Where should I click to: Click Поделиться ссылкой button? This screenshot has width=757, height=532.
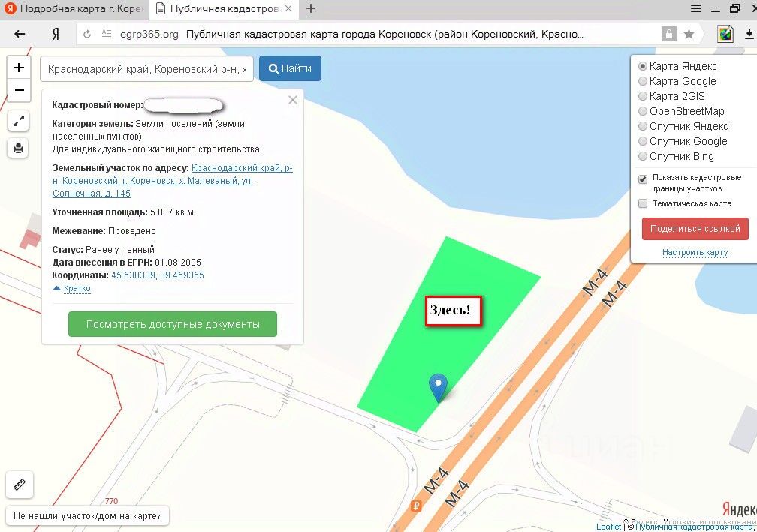(695, 229)
